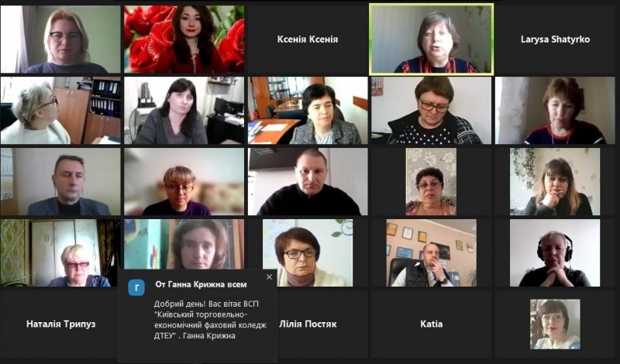This screenshot has height=364, width=620.
Task: Close the chat message popup from Ганна Крижна
Action: click(269, 277)
